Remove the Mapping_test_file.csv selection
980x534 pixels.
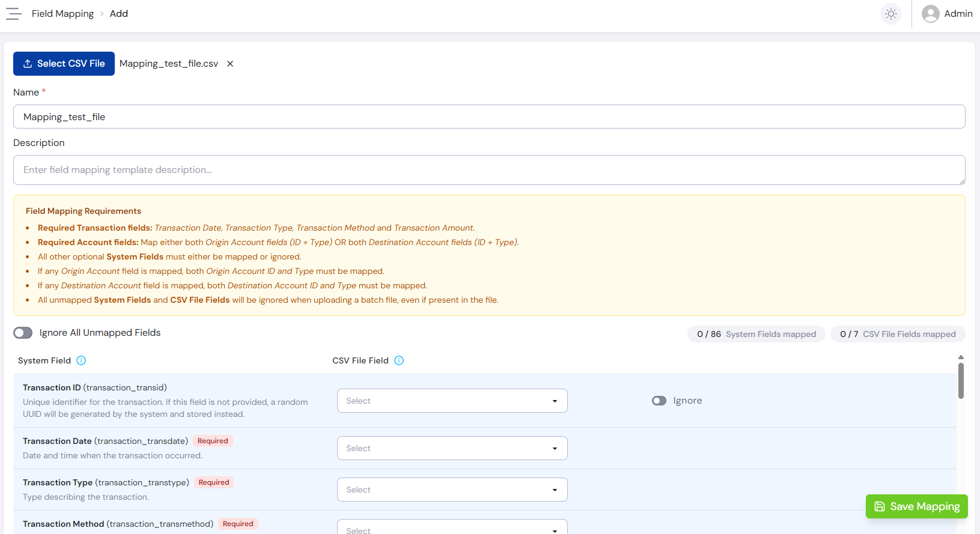tap(230, 64)
